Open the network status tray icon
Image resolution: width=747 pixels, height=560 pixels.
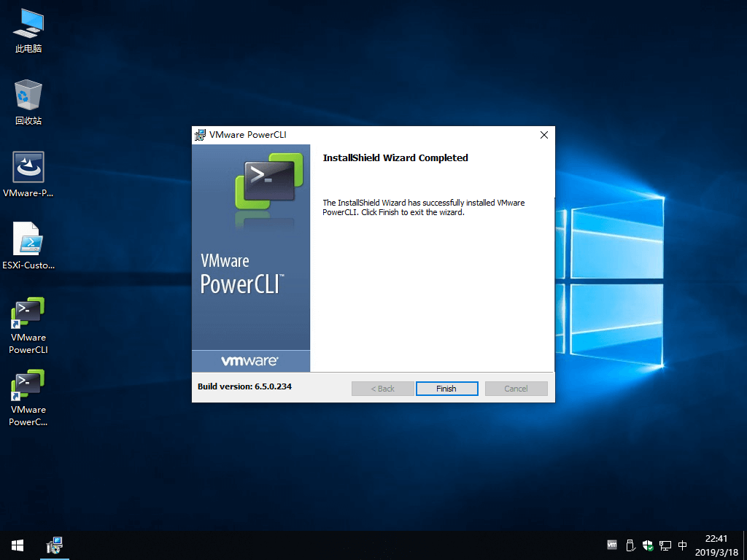pos(665,545)
